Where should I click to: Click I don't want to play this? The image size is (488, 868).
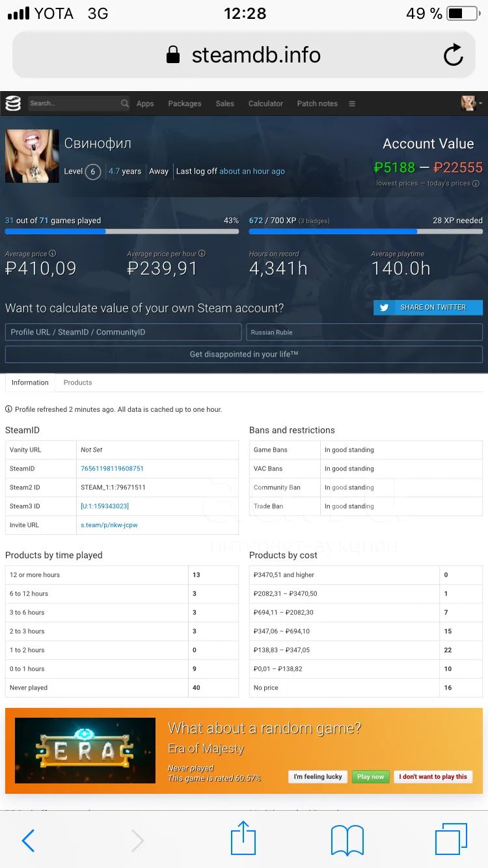pos(433,777)
